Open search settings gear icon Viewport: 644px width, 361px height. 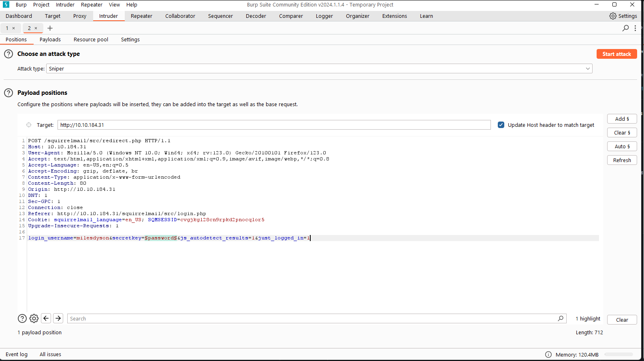pos(34,318)
